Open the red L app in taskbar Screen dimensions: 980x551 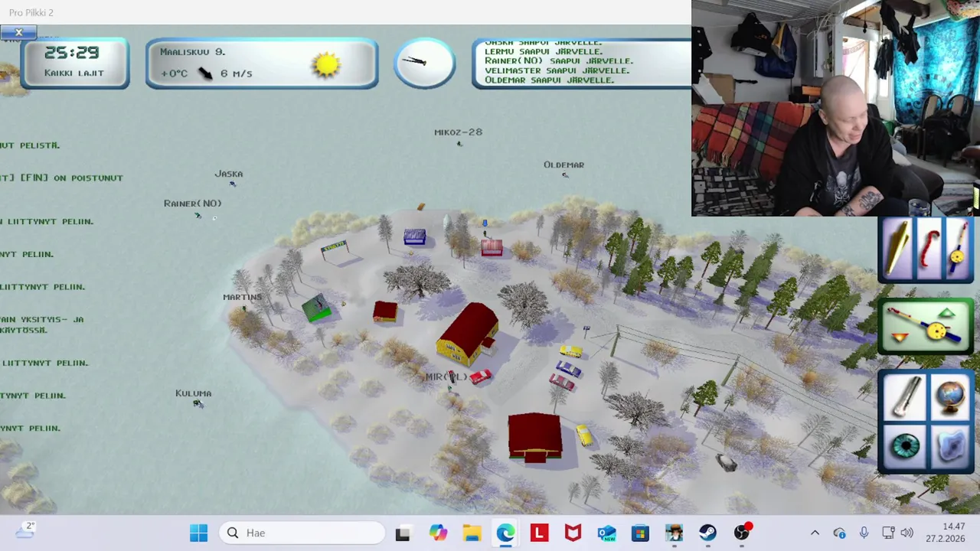click(x=539, y=533)
